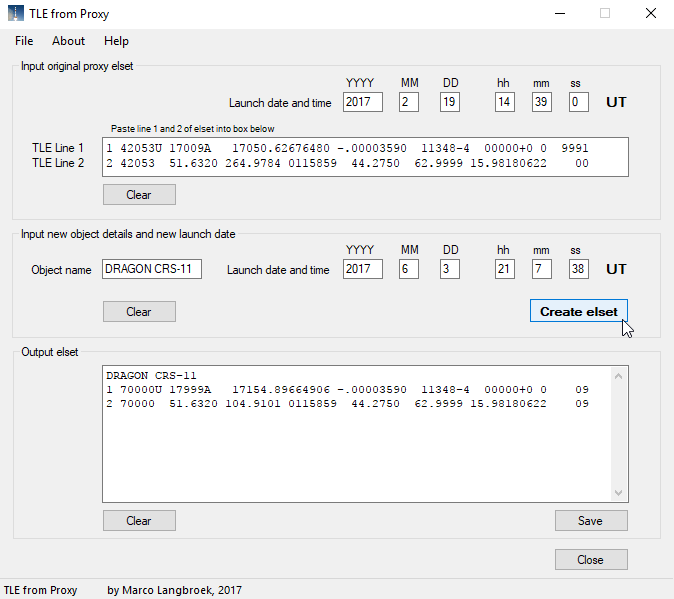Viewport: 674px width, 599px height.
Task: Click the input line starting with 2 42053
Action: (347, 163)
